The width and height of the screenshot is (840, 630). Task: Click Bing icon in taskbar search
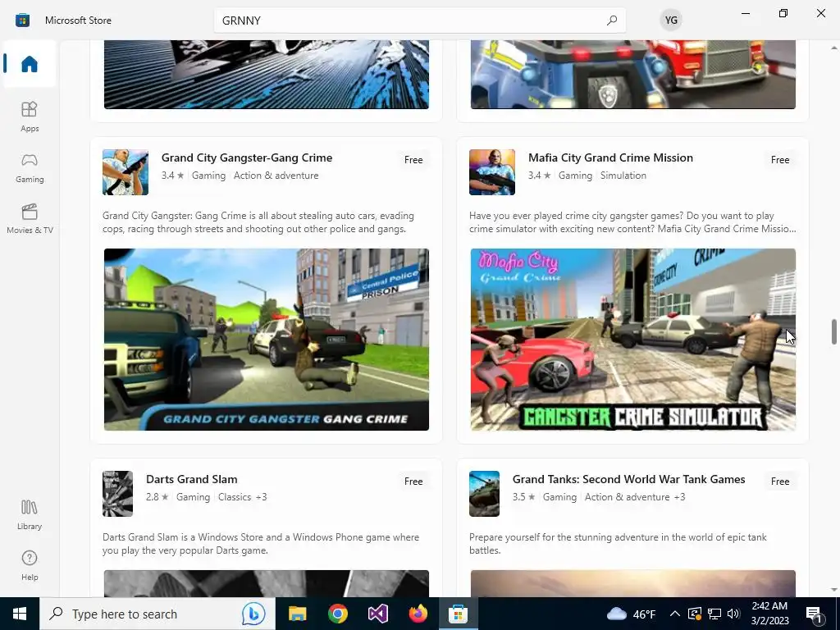coord(253,614)
